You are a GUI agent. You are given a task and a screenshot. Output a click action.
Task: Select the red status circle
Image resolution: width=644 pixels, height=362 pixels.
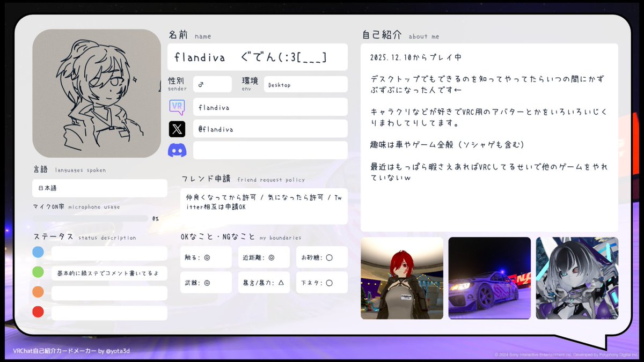[x=38, y=312]
